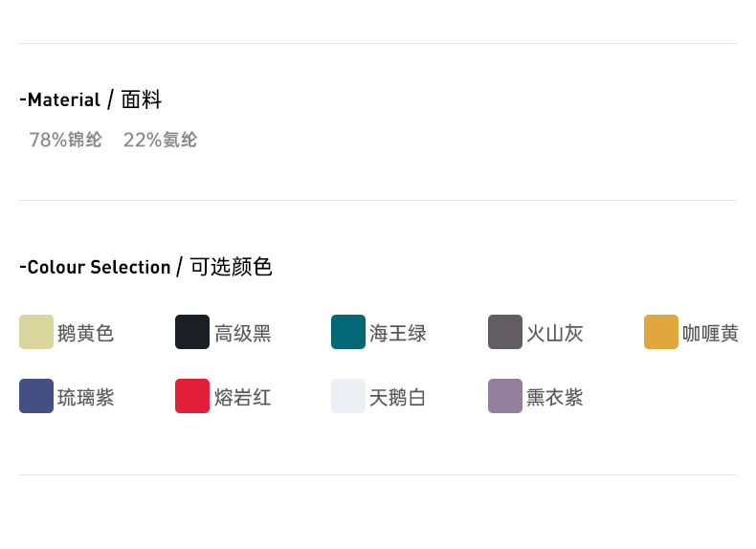Image resolution: width=756 pixels, height=549 pixels.
Task: Click the Material / 面料 heading
Action: pyautogui.click(x=91, y=99)
